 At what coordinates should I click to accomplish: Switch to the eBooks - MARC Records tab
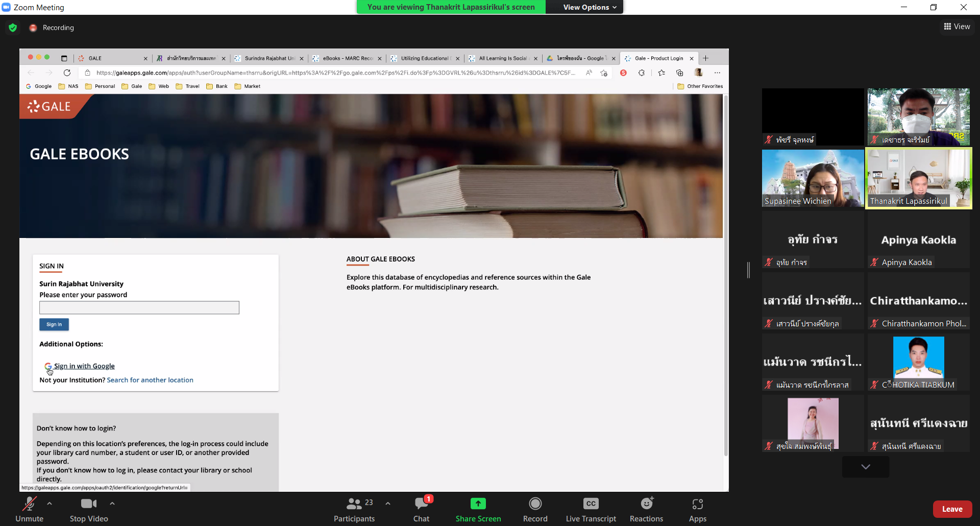pyautogui.click(x=347, y=58)
